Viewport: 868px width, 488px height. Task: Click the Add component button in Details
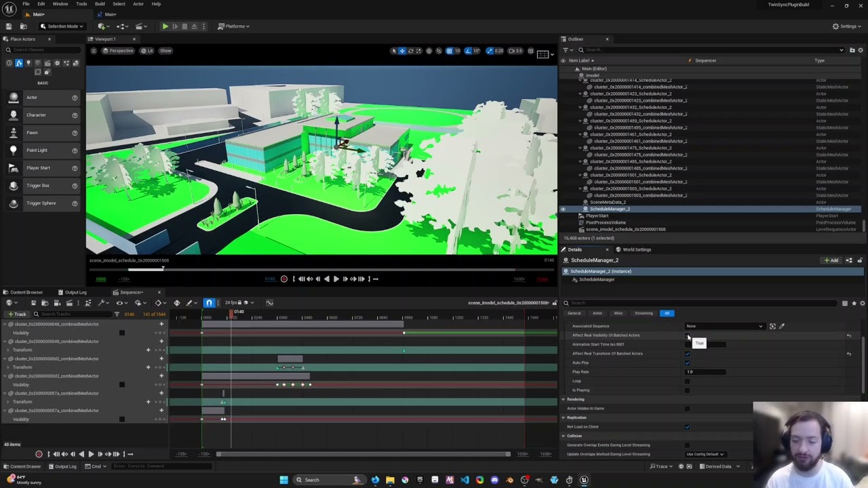click(831, 260)
